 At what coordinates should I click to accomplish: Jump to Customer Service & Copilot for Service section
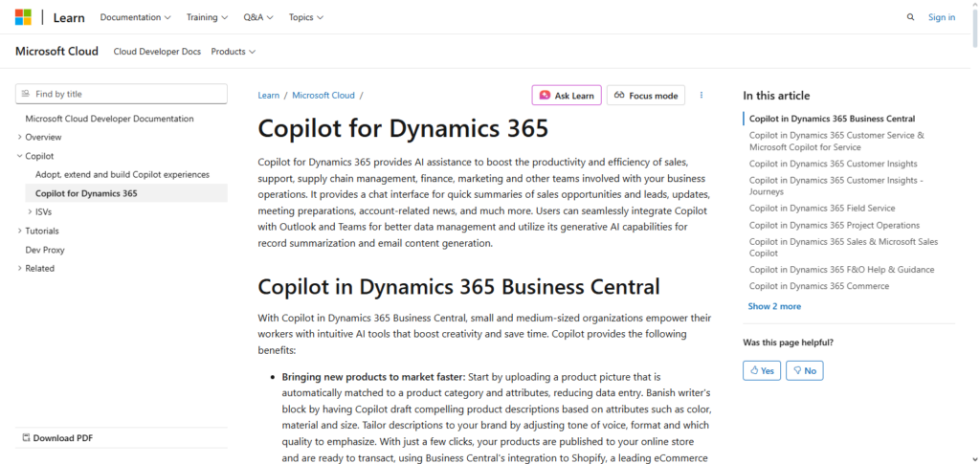[836, 142]
